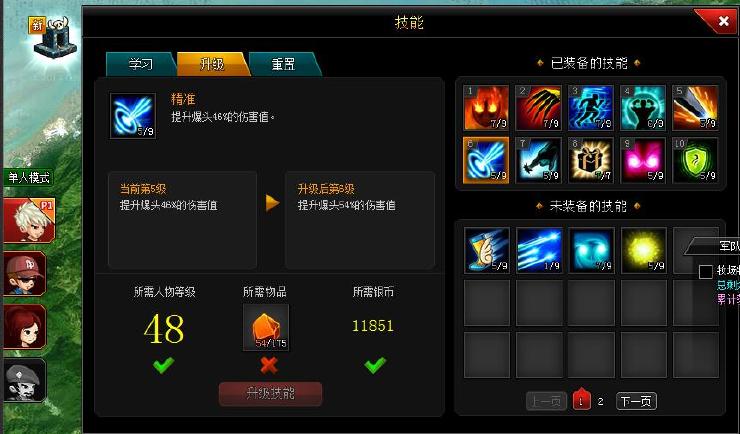Toggle the checkbox at right panel edge
The width and height of the screenshot is (740, 434).
click(706, 272)
